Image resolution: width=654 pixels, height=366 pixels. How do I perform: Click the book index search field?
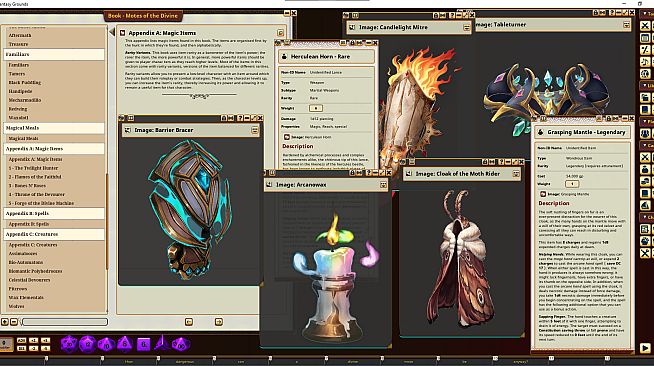pyautogui.click(x=65, y=322)
